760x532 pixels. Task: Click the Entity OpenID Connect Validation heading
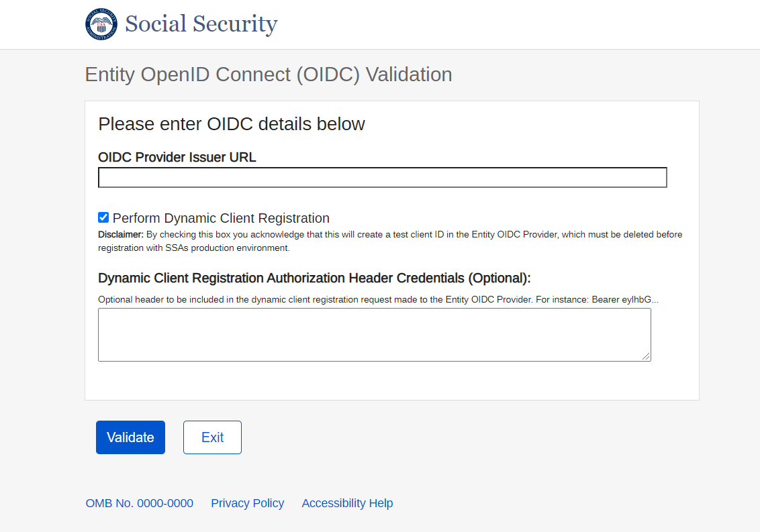click(x=269, y=74)
